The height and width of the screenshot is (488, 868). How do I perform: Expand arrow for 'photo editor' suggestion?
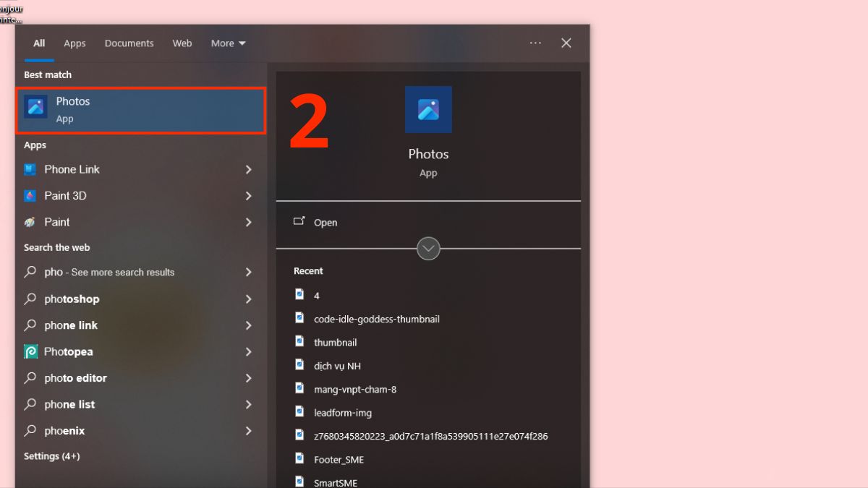[x=248, y=378]
